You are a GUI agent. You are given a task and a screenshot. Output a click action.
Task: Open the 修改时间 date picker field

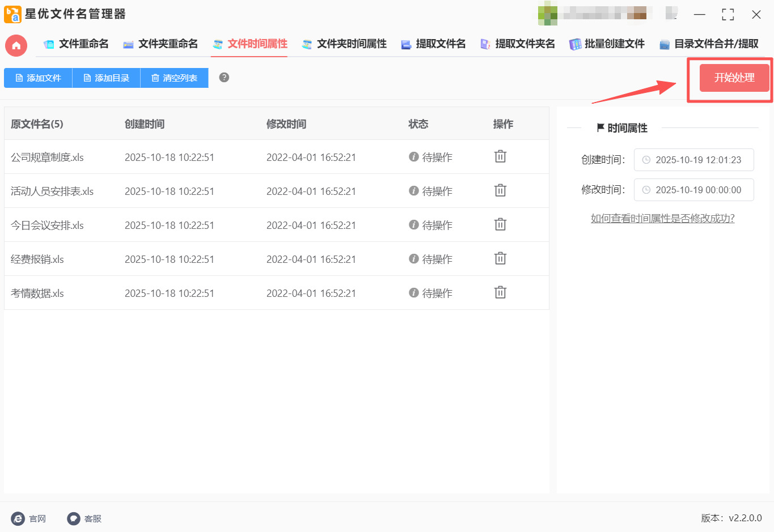tap(693, 190)
